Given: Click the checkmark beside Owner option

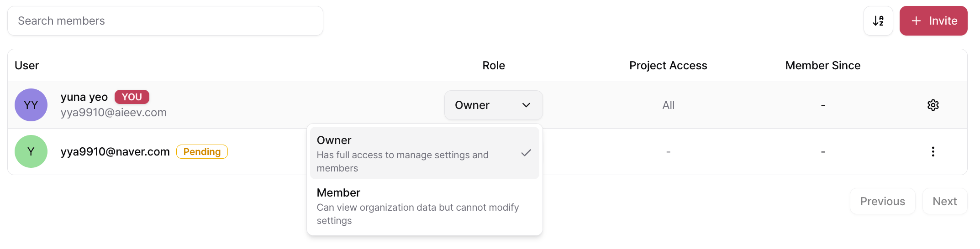Looking at the screenshot, I should [526, 153].
